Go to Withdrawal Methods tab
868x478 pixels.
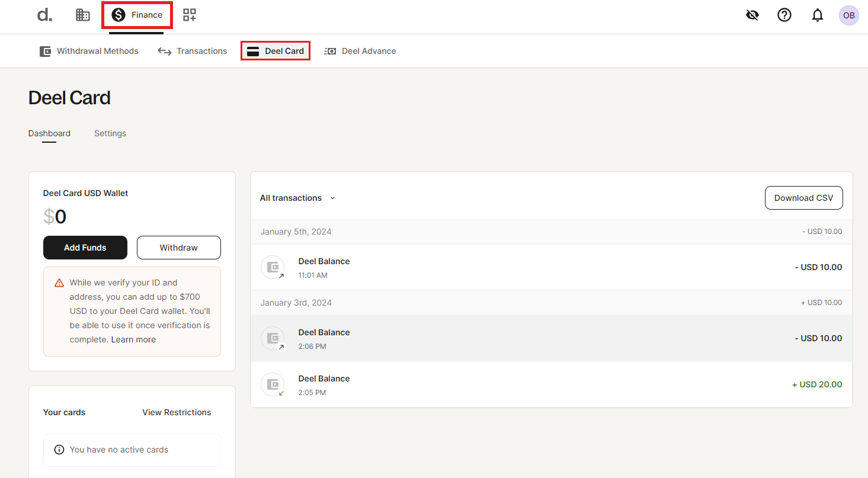point(89,51)
